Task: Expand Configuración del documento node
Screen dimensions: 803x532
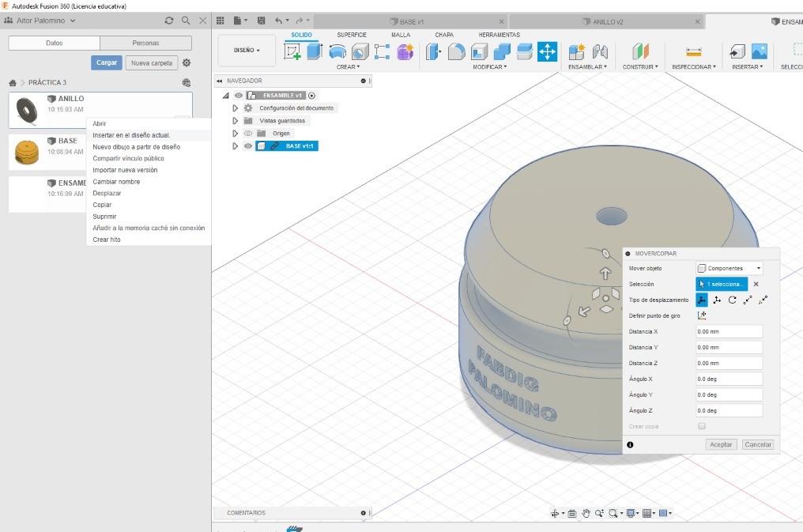Action: tap(235, 108)
